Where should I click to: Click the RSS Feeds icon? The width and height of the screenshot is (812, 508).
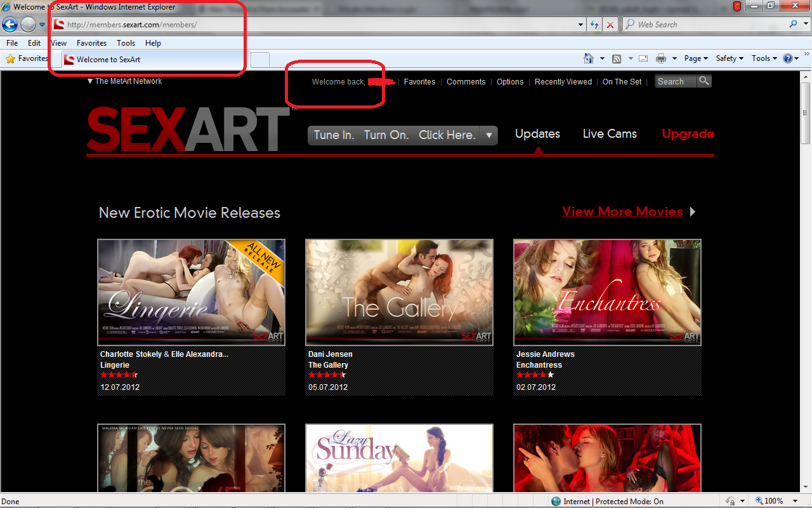pos(617,58)
